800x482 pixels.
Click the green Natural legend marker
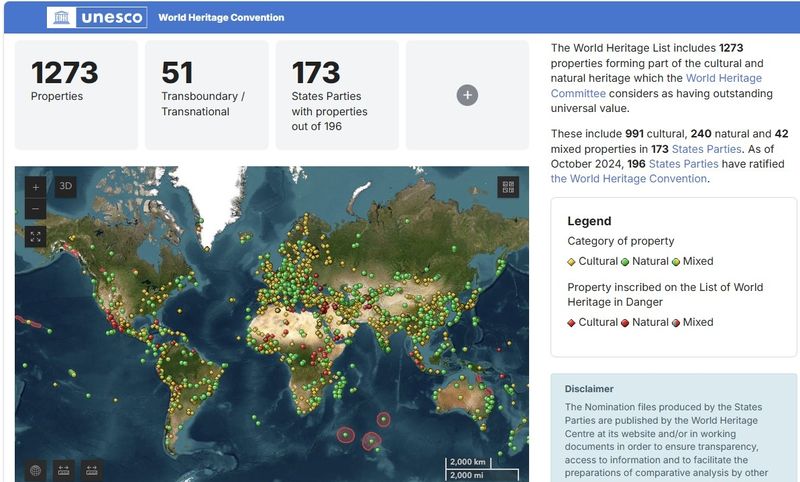pyautogui.click(x=625, y=262)
